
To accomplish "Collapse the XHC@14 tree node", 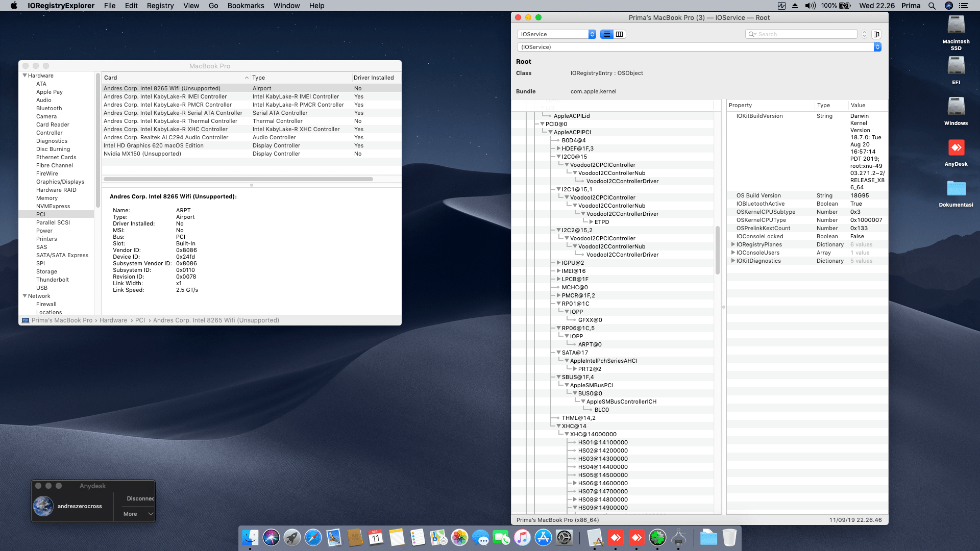I will (x=558, y=426).
